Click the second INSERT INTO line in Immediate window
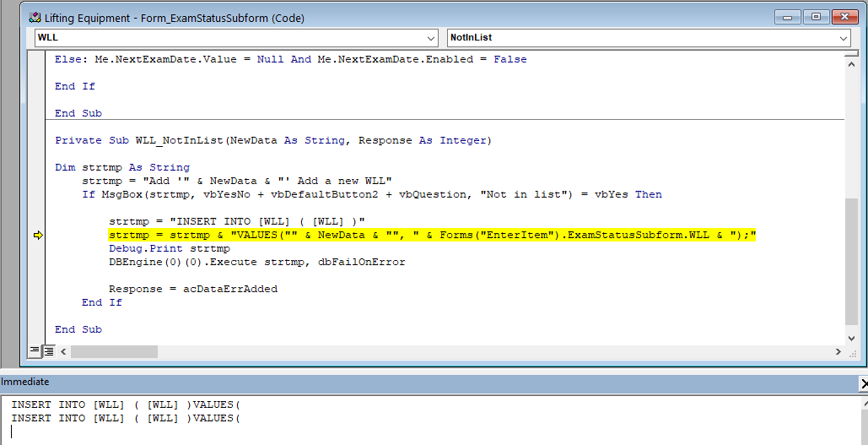Image resolution: width=868 pixels, height=445 pixels. click(126, 418)
